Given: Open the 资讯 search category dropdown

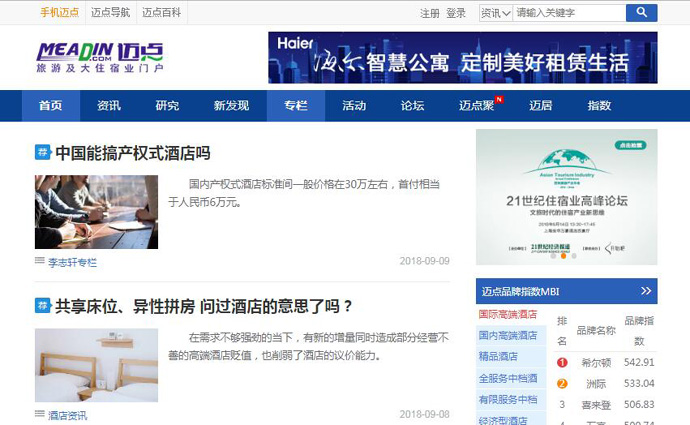Looking at the screenshot, I should (x=493, y=13).
